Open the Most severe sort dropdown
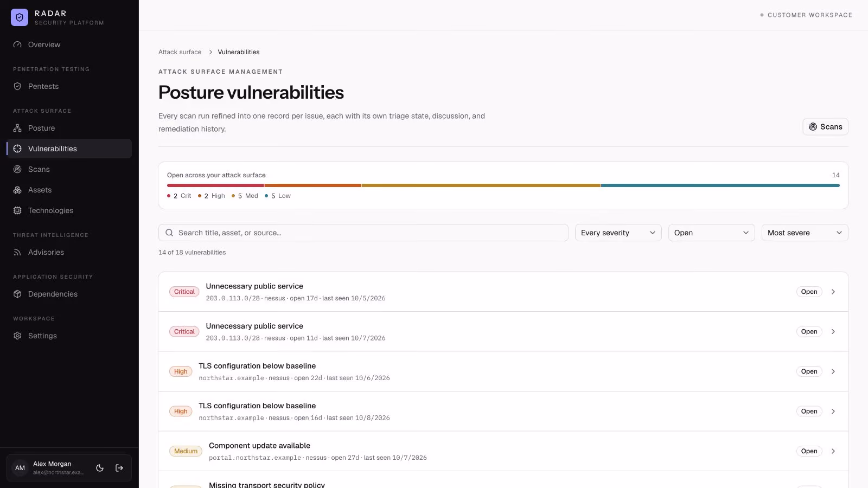 (805, 233)
